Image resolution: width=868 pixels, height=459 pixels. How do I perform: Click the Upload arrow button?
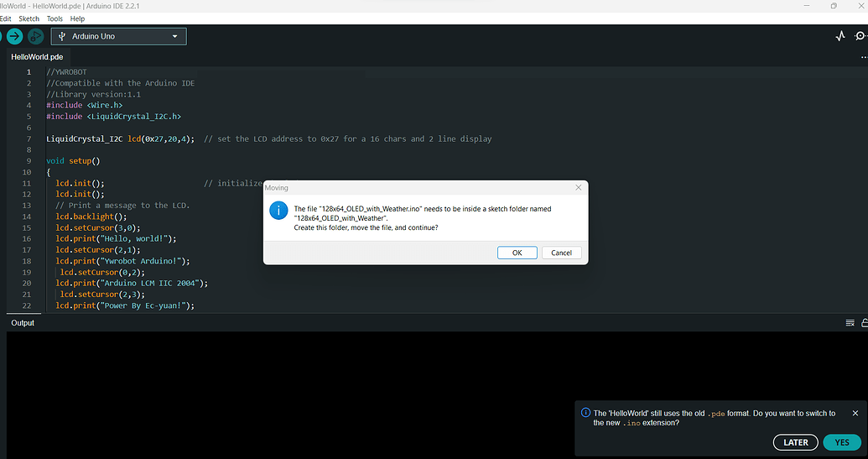point(15,37)
